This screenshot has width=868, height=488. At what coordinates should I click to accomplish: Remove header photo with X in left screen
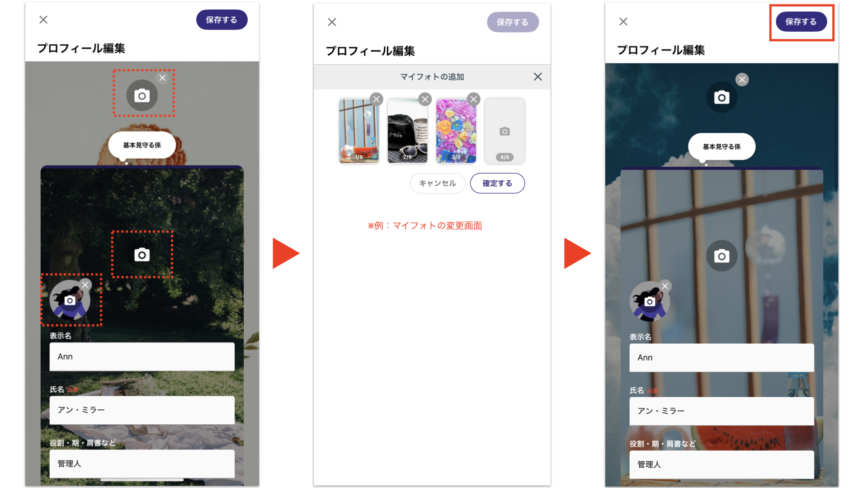tap(162, 78)
